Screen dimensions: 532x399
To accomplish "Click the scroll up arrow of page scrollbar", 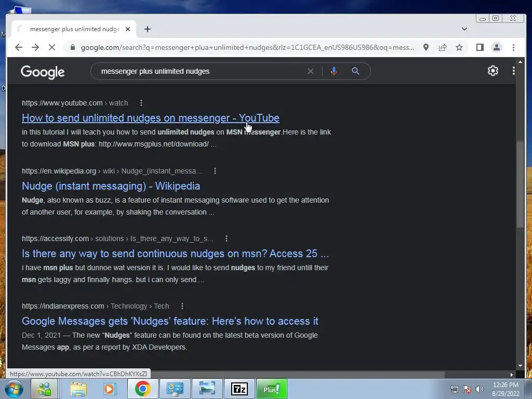I will coord(520,62).
